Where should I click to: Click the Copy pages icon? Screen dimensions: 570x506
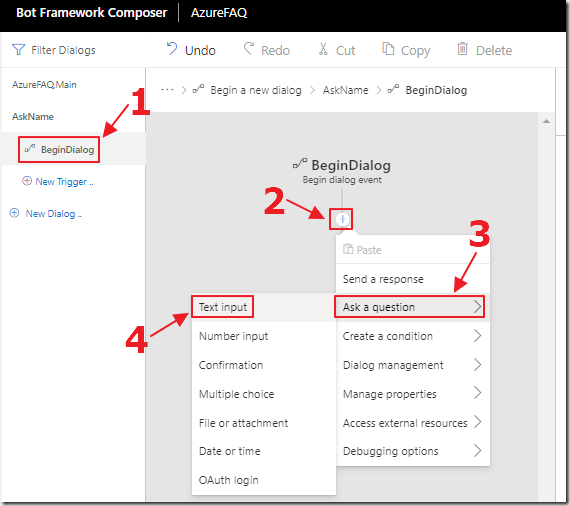388,48
